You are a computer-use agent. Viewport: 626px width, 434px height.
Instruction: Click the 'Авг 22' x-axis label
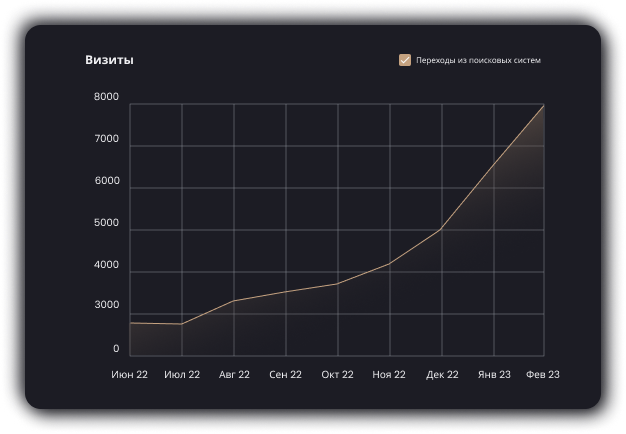tap(234, 375)
